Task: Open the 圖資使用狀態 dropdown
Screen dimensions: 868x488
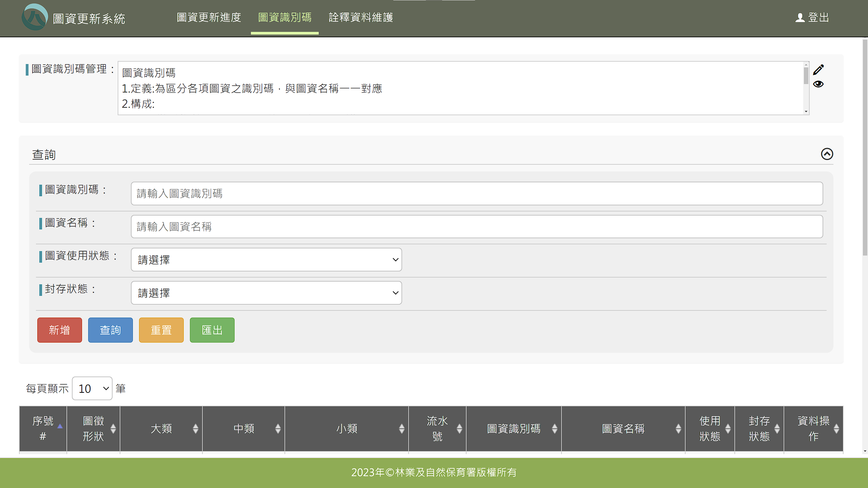Action: (x=266, y=260)
